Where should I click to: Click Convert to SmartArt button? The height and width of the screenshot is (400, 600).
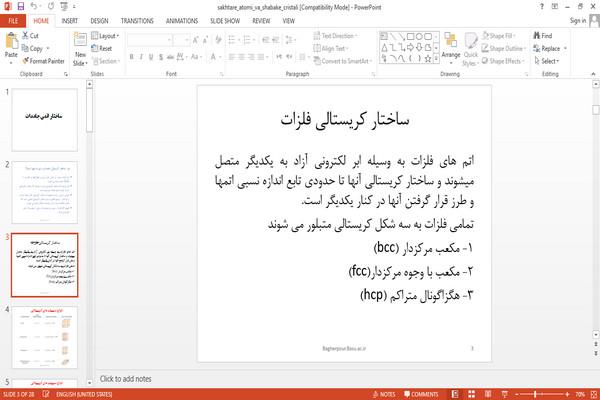pos(343,61)
